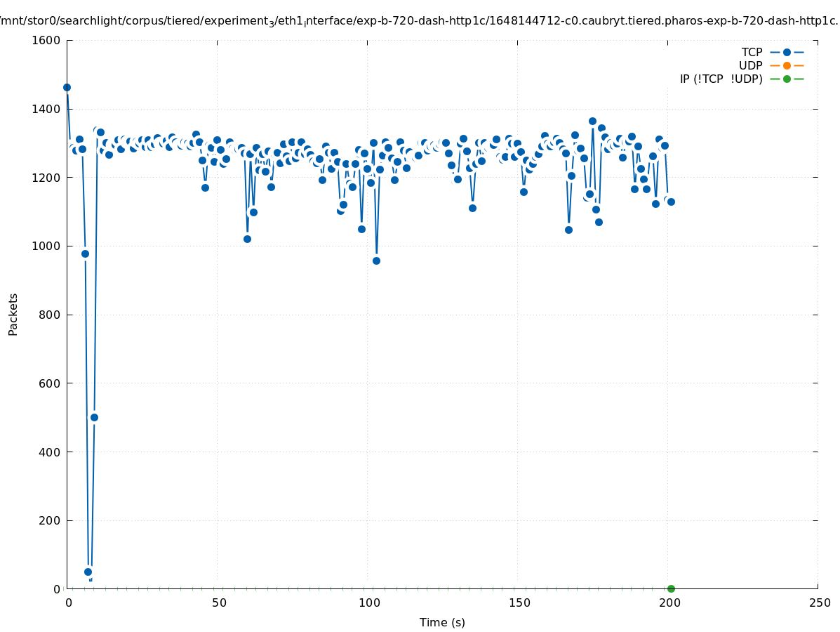Select the first TCP data point near 1460
Screen dimensions: 840x632
tap(67, 88)
